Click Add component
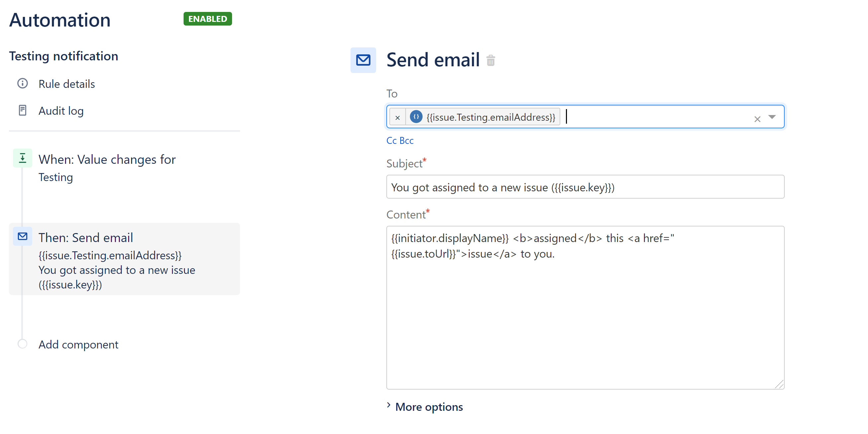Viewport: 868px width, 434px height. [x=79, y=344]
